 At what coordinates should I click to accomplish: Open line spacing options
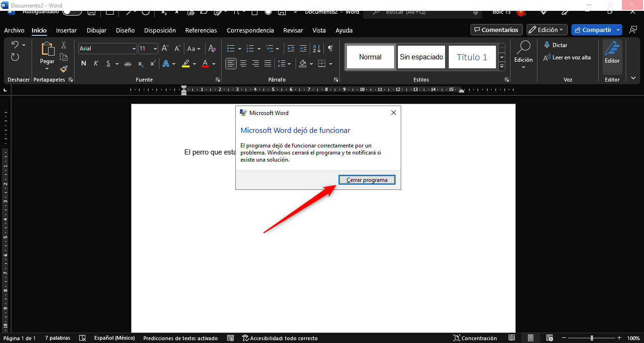click(x=284, y=64)
